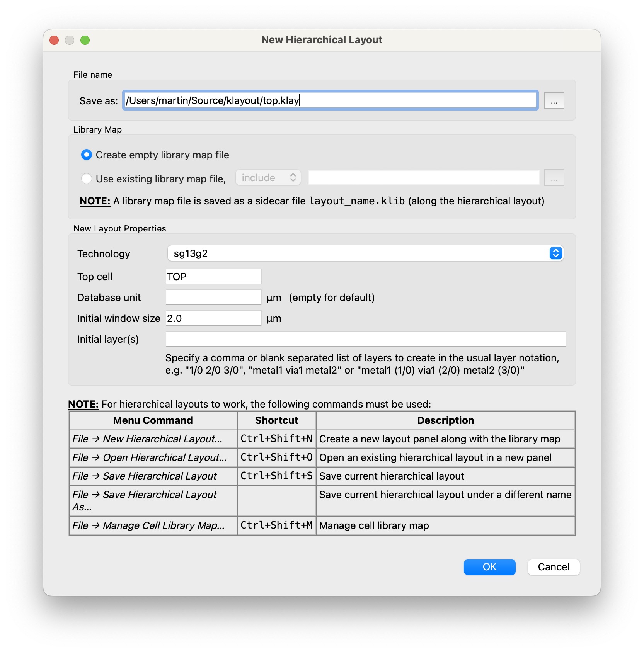This screenshot has width=644, height=653.
Task: Click the Top cell text field
Action: point(213,277)
